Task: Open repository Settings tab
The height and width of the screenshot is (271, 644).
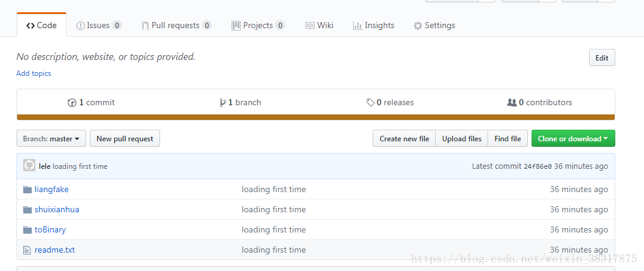Action: (x=434, y=25)
